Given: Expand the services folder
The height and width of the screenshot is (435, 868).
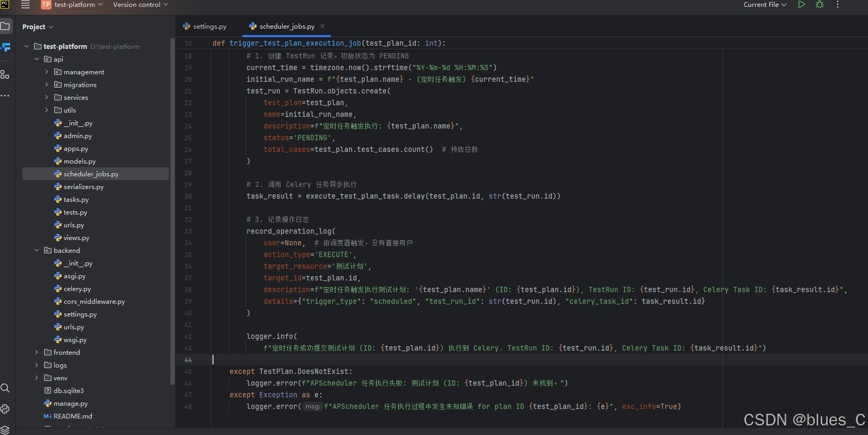Looking at the screenshot, I should [x=47, y=97].
